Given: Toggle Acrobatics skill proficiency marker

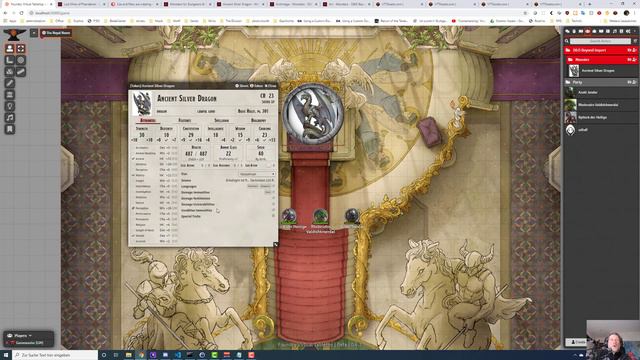Looking at the screenshot, I should click(133, 148).
